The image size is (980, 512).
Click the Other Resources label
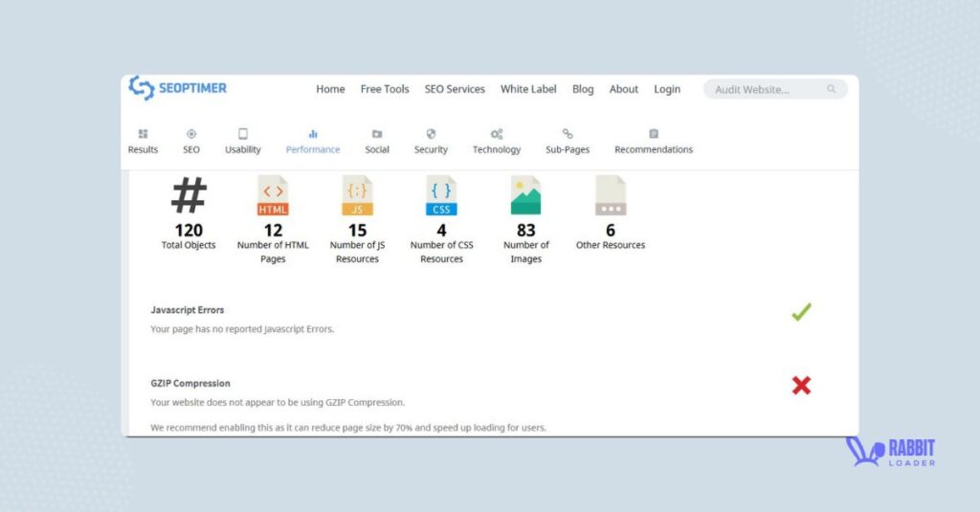611,245
